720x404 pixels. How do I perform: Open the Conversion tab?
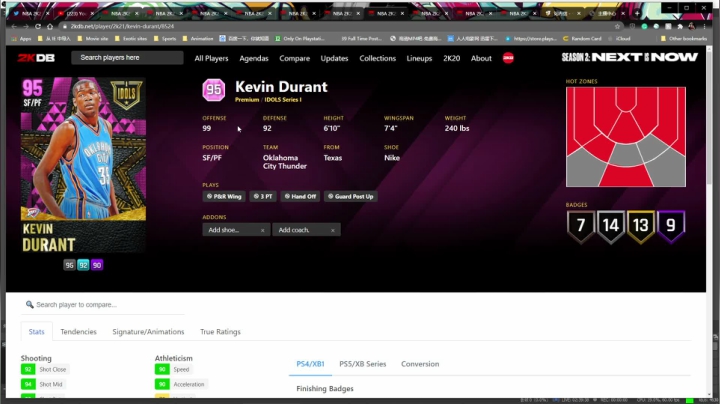(420, 364)
